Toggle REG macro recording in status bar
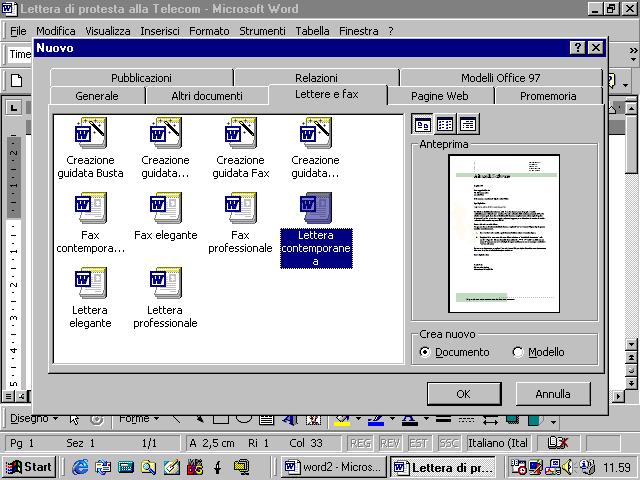640x480 pixels. pos(360,443)
